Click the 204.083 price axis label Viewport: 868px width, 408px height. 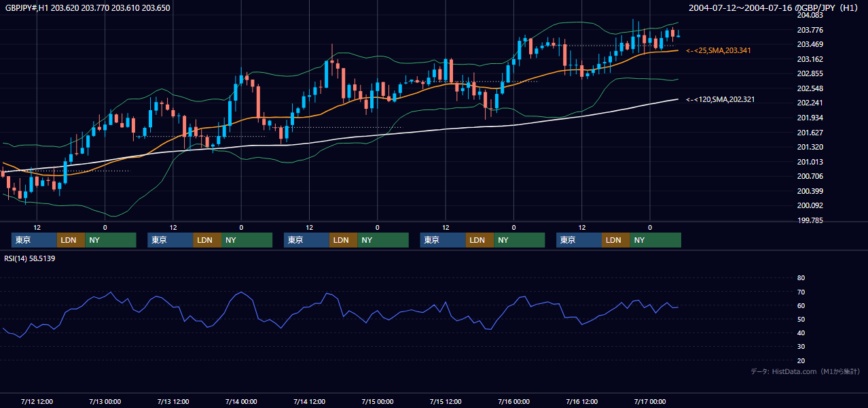[x=810, y=15]
